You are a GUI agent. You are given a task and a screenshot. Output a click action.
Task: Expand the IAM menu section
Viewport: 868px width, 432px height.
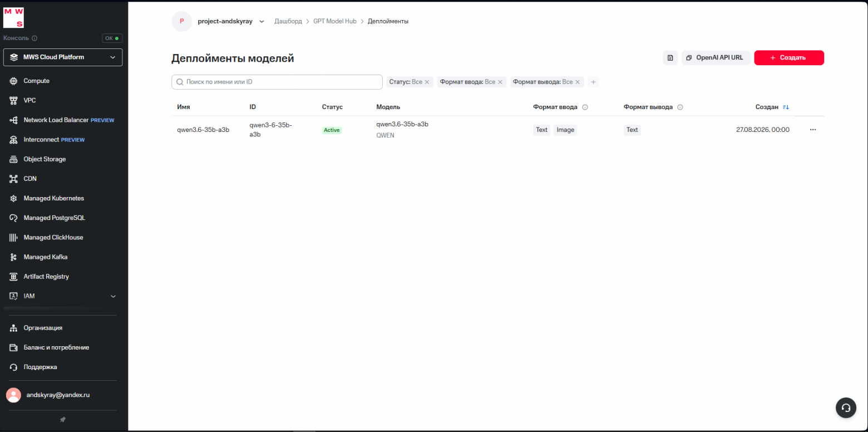(x=113, y=296)
